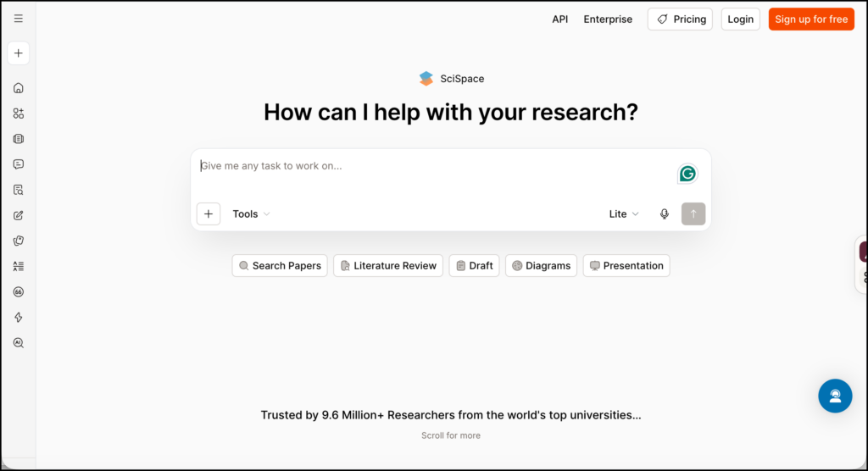
Task: Click the send arrow button
Action: click(x=693, y=213)
